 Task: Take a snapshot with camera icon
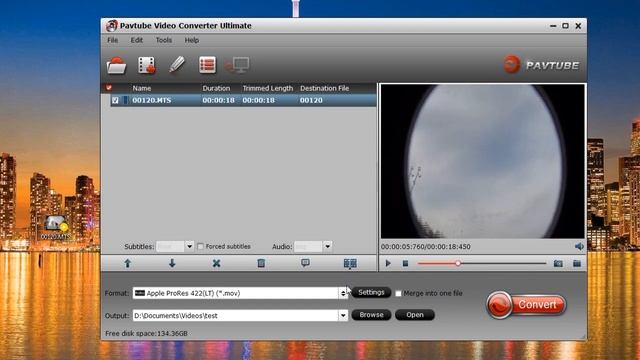tap(558, 264)
